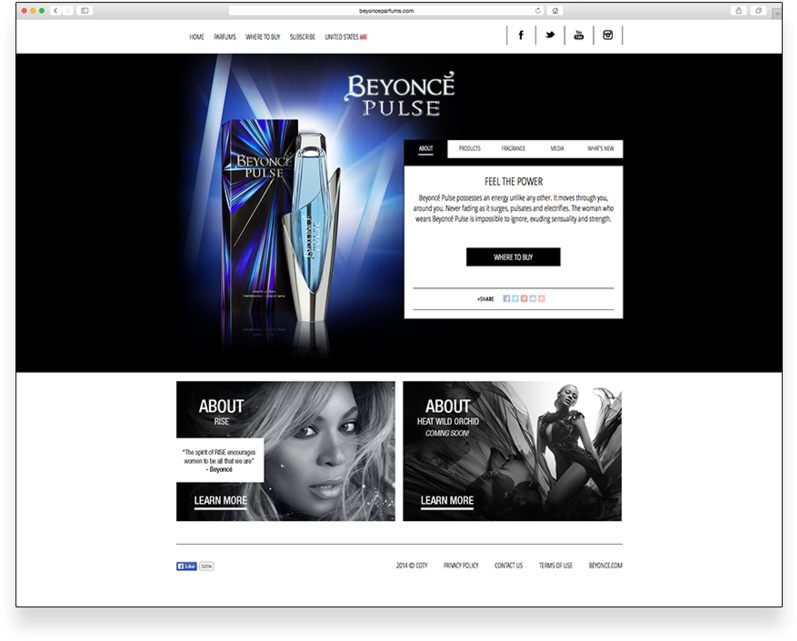Click LEARN MORE on Heat Wild Orchid banner
The width and height of the screenshot is (797, 641).
(x=447, y=501)
